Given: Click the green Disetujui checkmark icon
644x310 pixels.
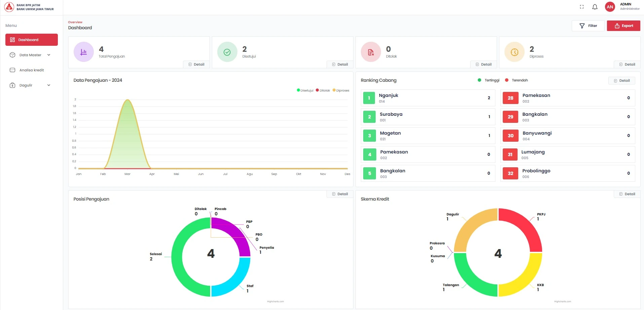Looking at the screenshot, I should point(227,52).
